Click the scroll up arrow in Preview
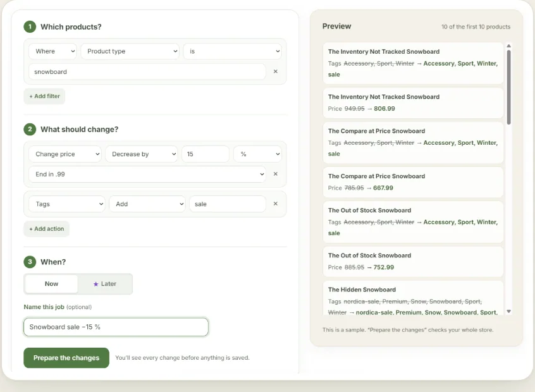 tap(508, 46)
